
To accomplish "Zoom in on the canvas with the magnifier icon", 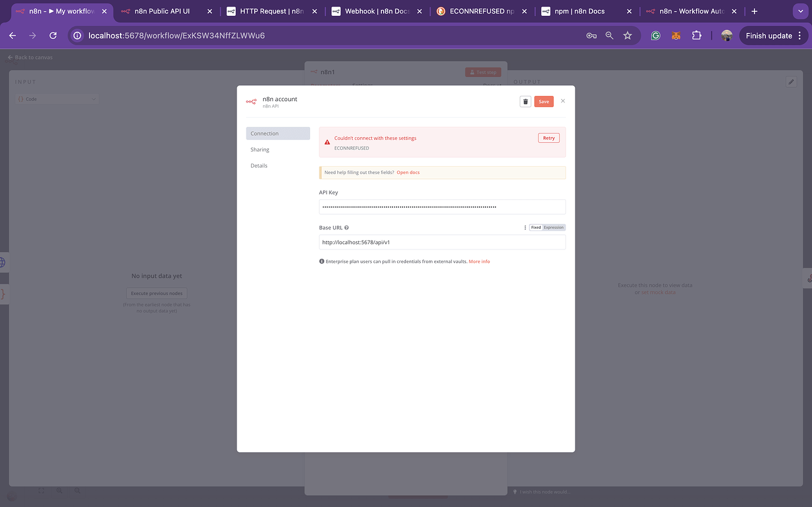I will pos(59,490).
